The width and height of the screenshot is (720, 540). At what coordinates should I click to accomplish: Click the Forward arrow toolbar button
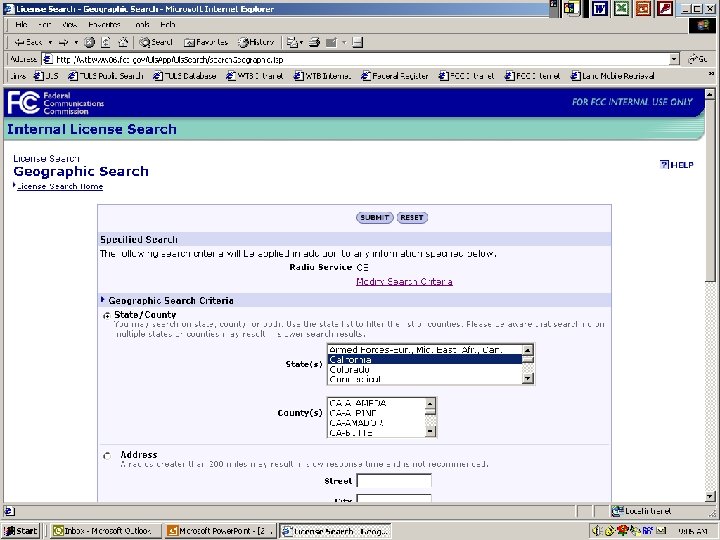[63, 42]
